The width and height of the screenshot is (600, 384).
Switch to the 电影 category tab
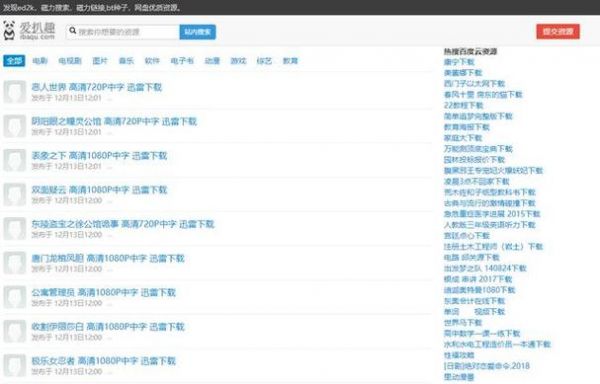coord(40,60)
